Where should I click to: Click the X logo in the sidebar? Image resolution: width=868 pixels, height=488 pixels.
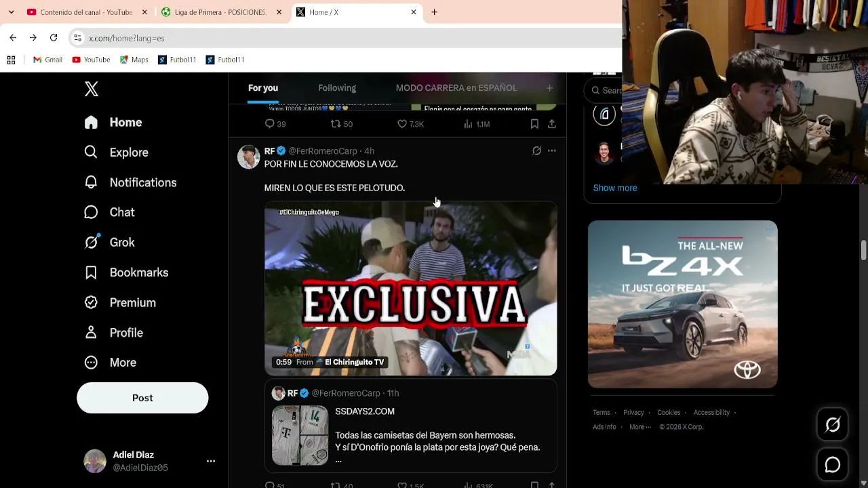(x=92, y=89)
